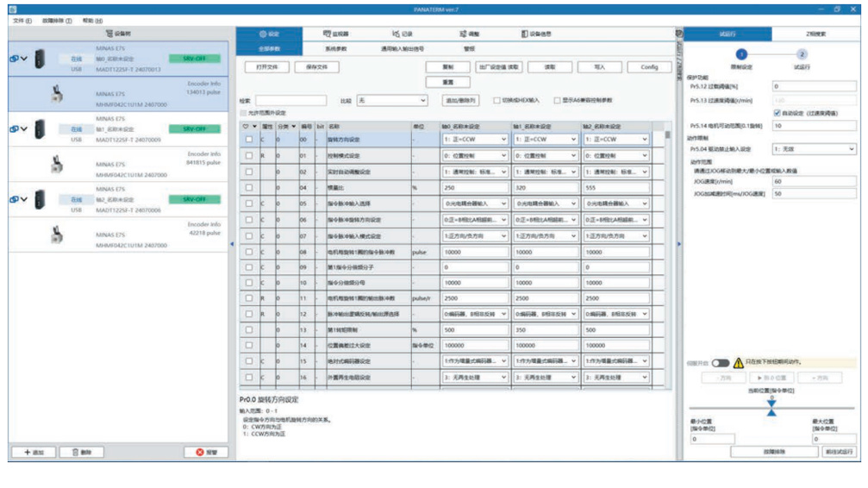This screenshot has width=868, height=488.
Task: Uncheck auto setting under Pr5.13
Action: 777,113
